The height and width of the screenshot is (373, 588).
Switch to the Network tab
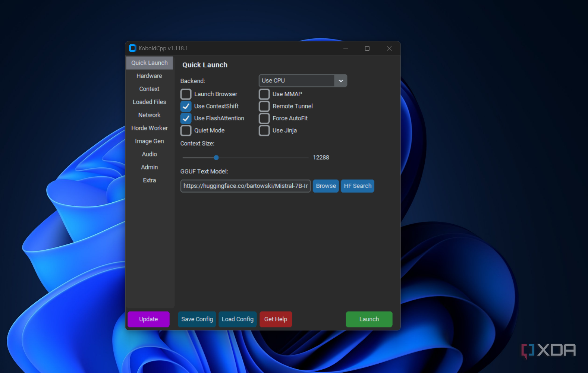[x=150, y=115]
